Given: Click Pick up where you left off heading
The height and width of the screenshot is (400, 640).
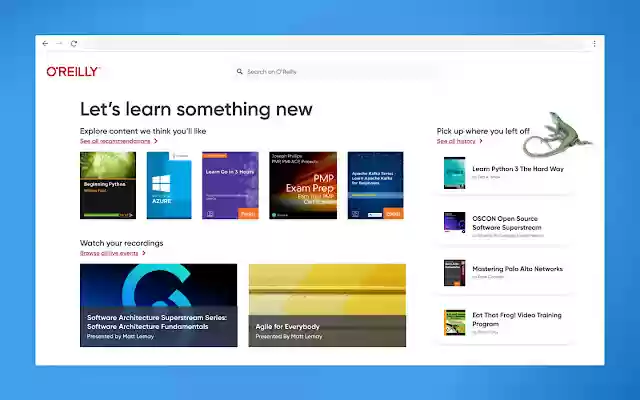Looking at the screenshot, I should [483, 131].
